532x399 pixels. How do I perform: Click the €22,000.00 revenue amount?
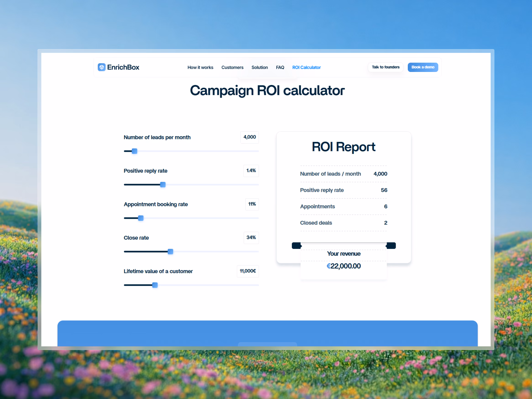coord(344,266)
